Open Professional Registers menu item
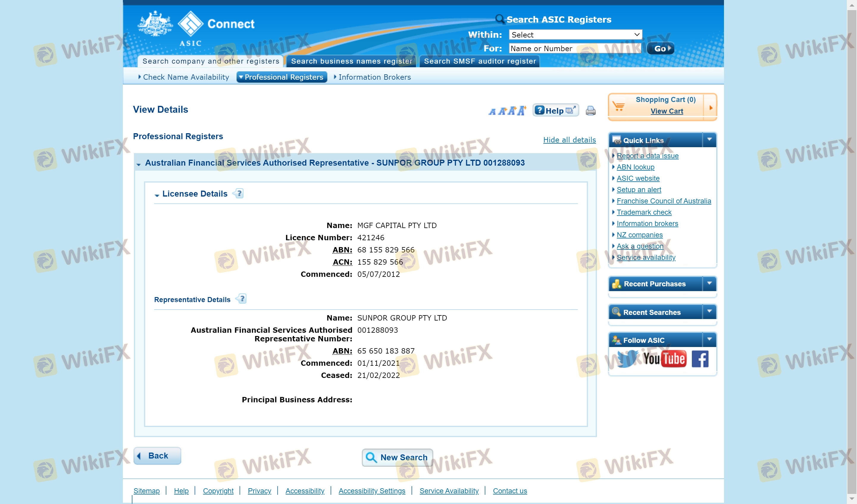 pos(282,77)
